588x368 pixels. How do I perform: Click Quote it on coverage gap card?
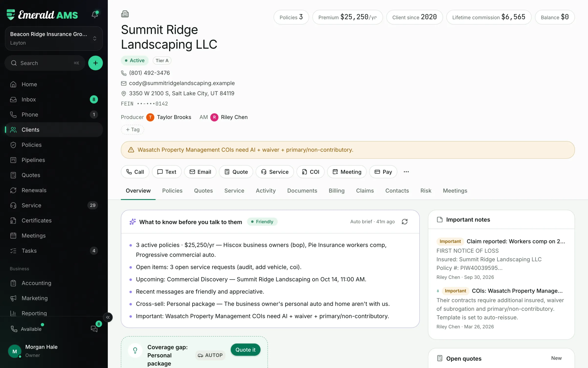tap(245, 350)
